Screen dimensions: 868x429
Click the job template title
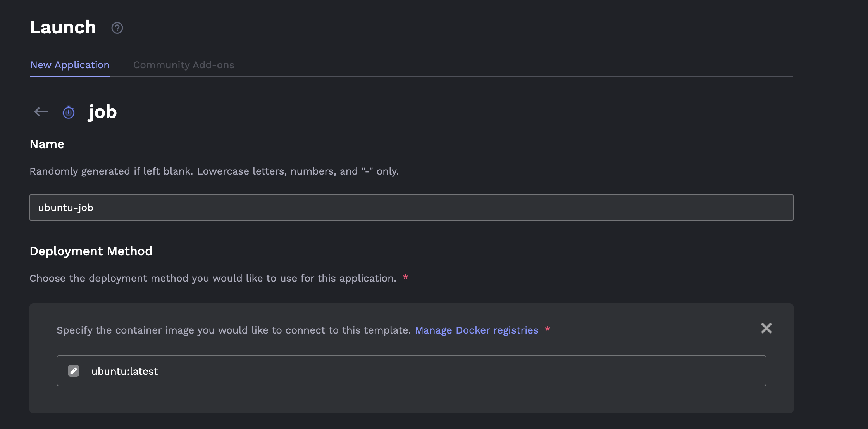[x=102, y=112]
